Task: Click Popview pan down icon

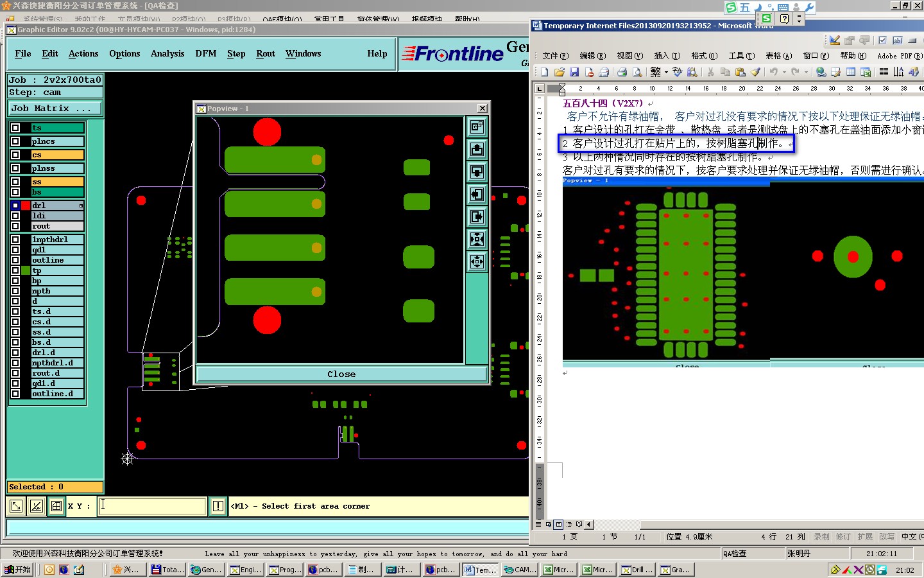Action: tap(477, 172)
